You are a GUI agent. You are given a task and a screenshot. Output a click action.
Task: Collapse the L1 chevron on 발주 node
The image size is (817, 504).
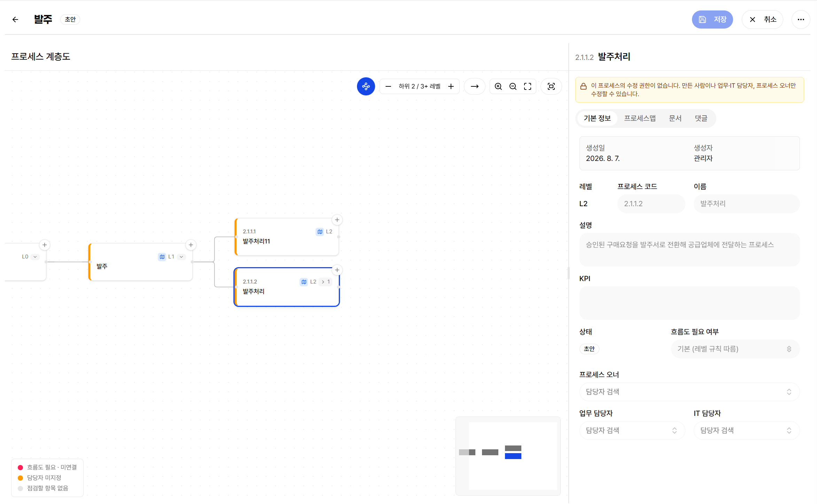click(x=181, y=257)
